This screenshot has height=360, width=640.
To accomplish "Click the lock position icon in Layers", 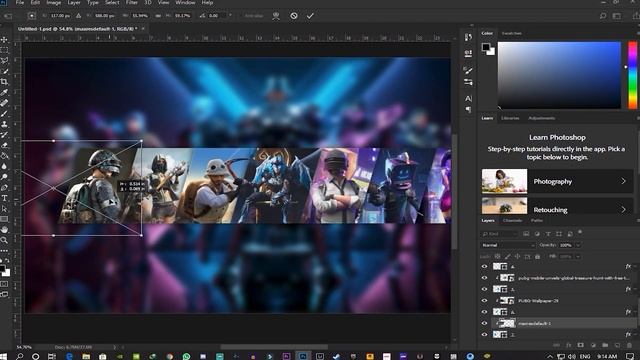I will [x=518, y=256].
